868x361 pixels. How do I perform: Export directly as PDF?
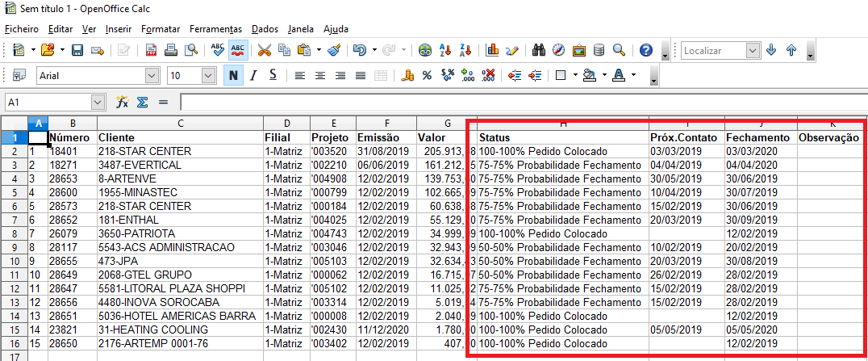pyautogui.click(x=151, y=50)
